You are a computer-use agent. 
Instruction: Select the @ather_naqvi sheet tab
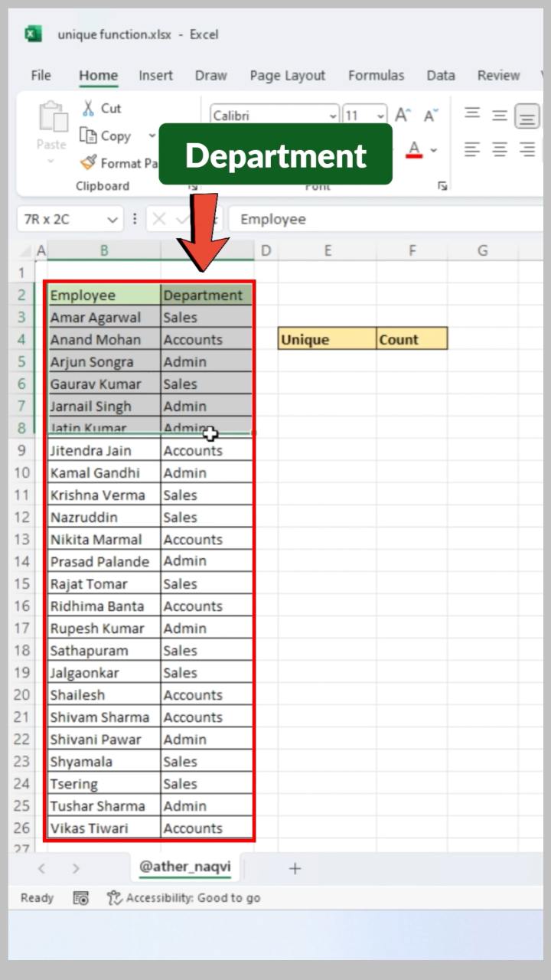point(184,867)
